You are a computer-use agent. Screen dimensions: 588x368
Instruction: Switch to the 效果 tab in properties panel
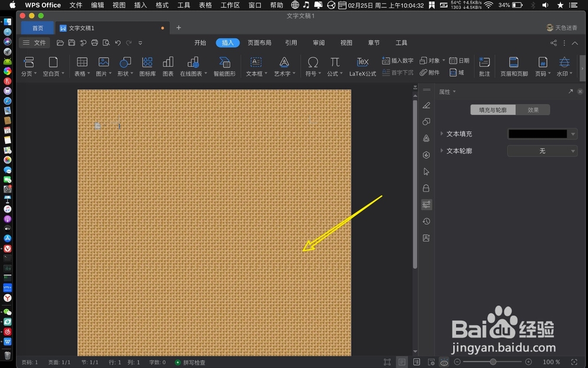[x=533, y=110]
